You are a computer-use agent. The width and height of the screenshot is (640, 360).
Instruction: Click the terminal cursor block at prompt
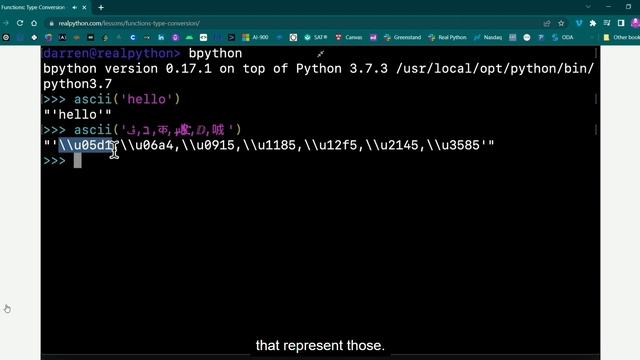[x=78, y=160]
